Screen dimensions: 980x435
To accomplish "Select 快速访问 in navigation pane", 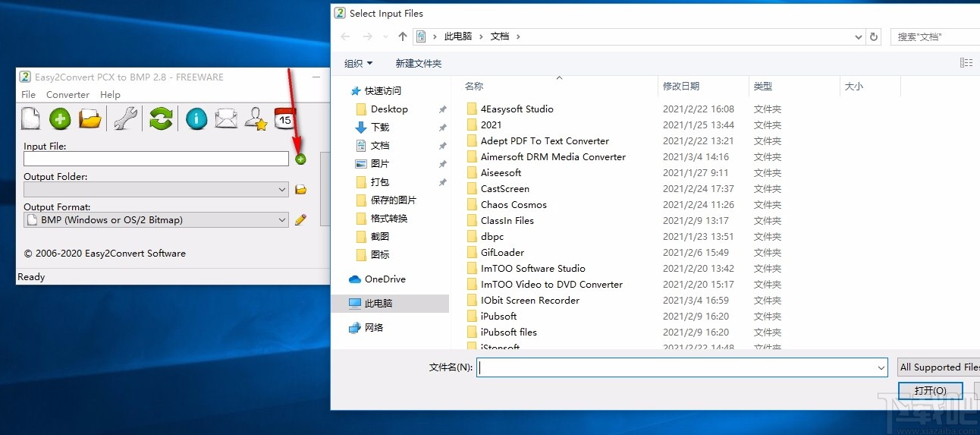I will 383,91.
